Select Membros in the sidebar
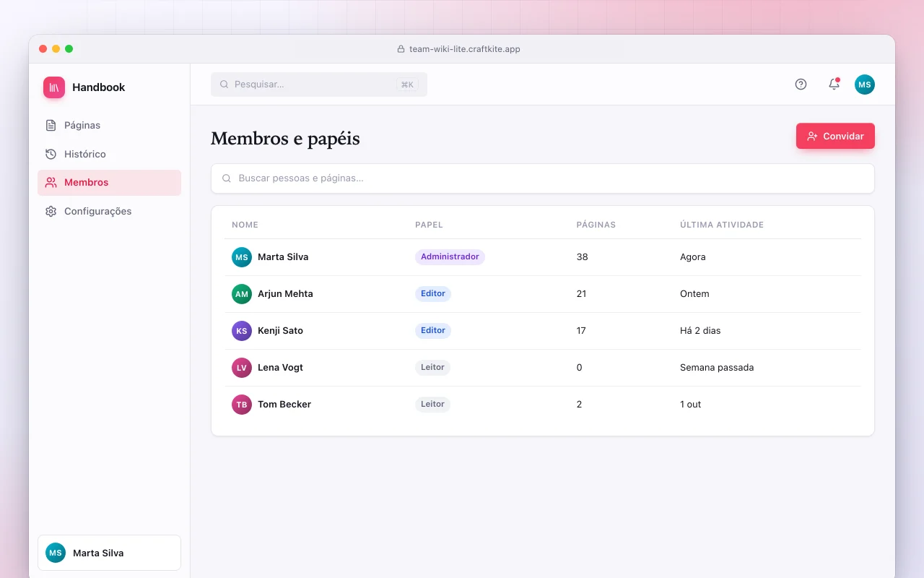The image size is (924, 578). pos(109,183)
